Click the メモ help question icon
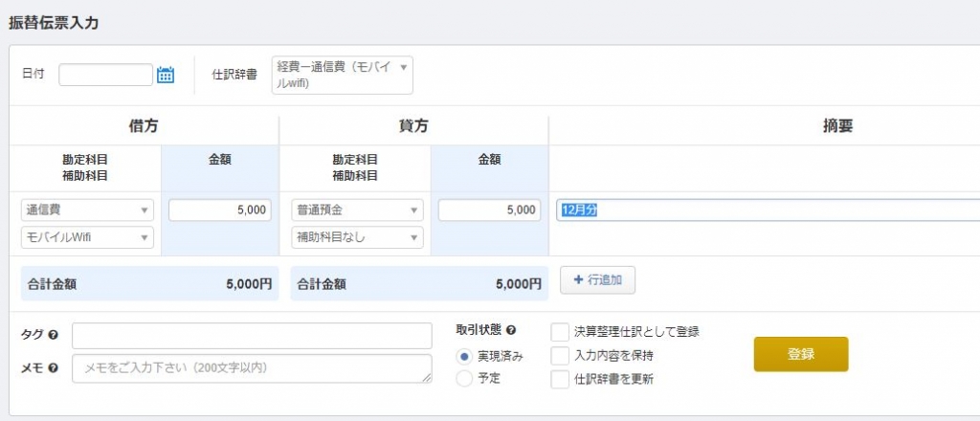This screenshot has height=421, width=980. tap(54, 368)
